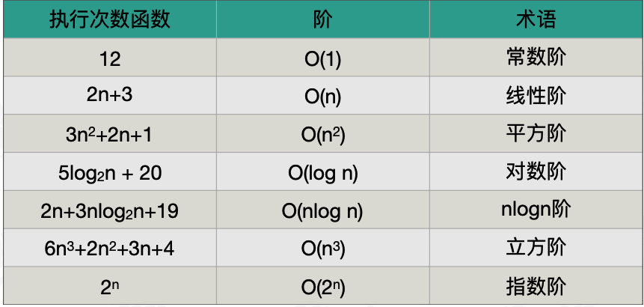This screenshot has height=307, width=644.
Task: Click the 平方阶 cell
Action: 536,133
